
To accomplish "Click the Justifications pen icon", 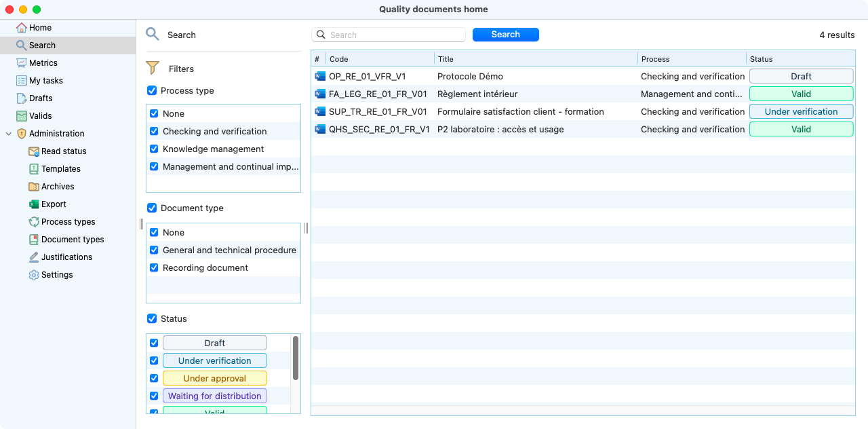I will point(34,257).
